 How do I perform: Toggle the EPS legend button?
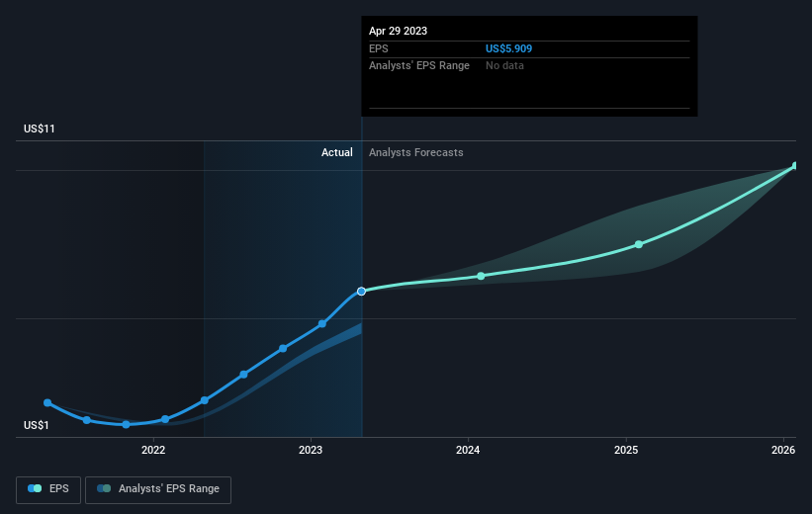coord(48,489)
